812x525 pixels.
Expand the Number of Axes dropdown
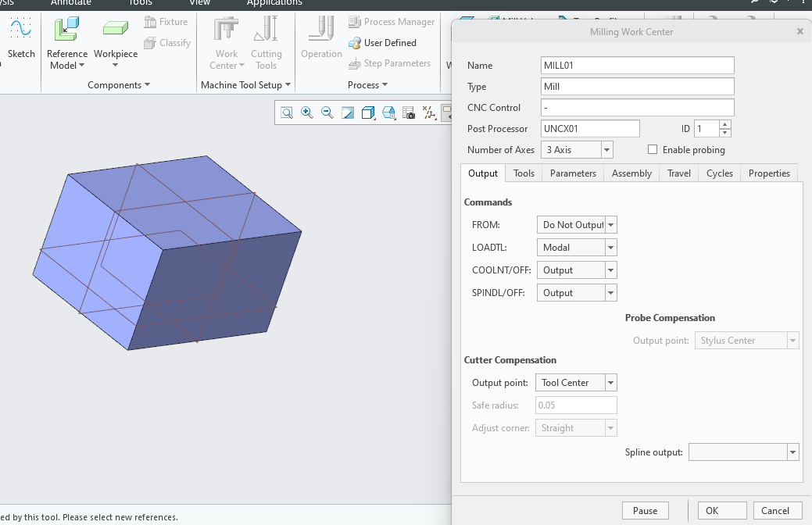(x=607, y=150)
